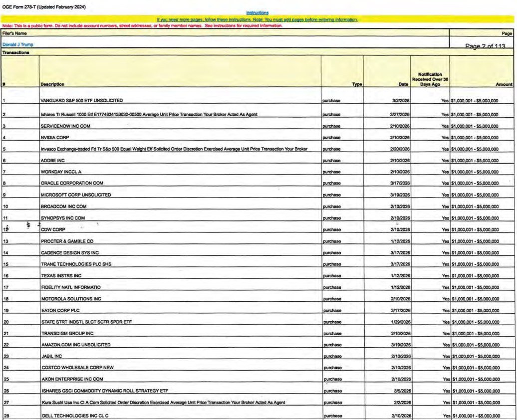Click row number 28
Screen dimensions: 517x420
6,416
